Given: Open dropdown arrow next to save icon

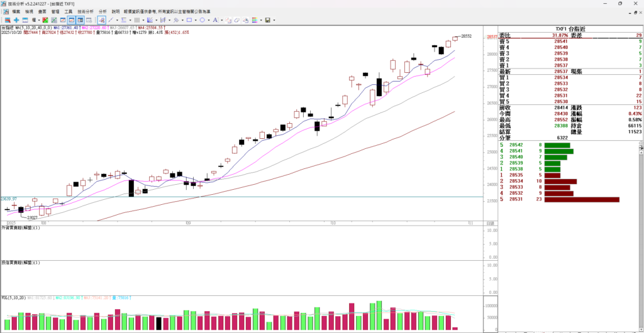Looking at the screenshot, I should (x=274, y=20).
